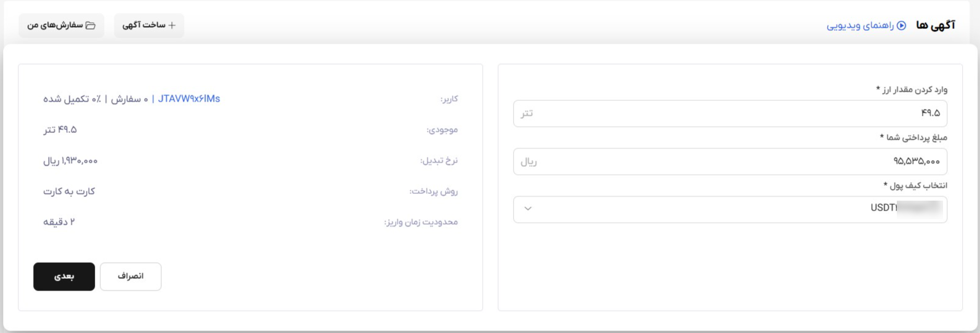Expand the wallet selector chevron arrow

(528, 209)
